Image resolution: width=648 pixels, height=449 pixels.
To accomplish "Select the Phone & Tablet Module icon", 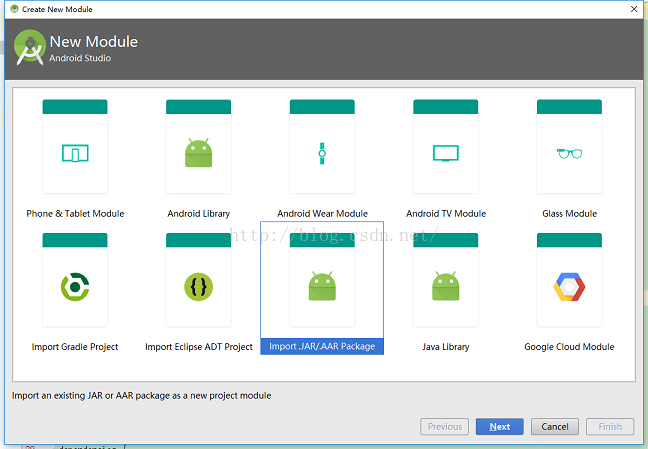I will tap(75, 153).
